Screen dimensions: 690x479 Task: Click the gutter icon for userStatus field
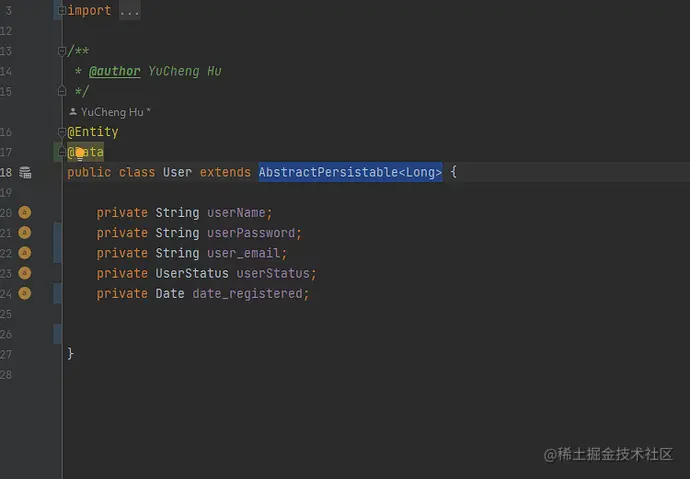point(25,273)
